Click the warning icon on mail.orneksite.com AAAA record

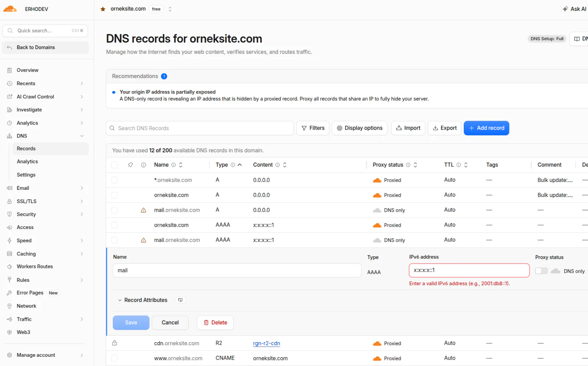point(144,240)
